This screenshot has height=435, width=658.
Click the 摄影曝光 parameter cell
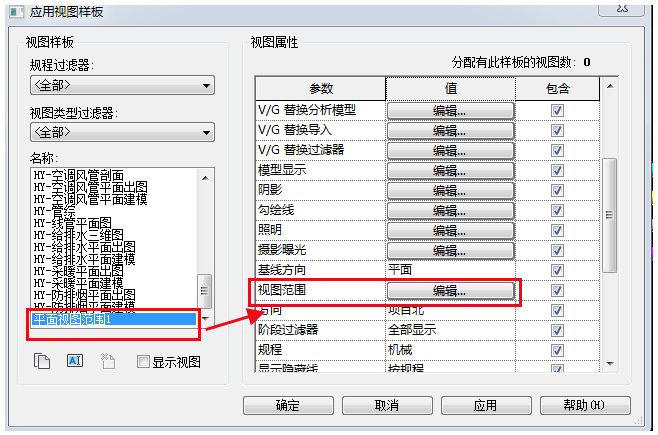pyautogui.click(x=321, y=250)
